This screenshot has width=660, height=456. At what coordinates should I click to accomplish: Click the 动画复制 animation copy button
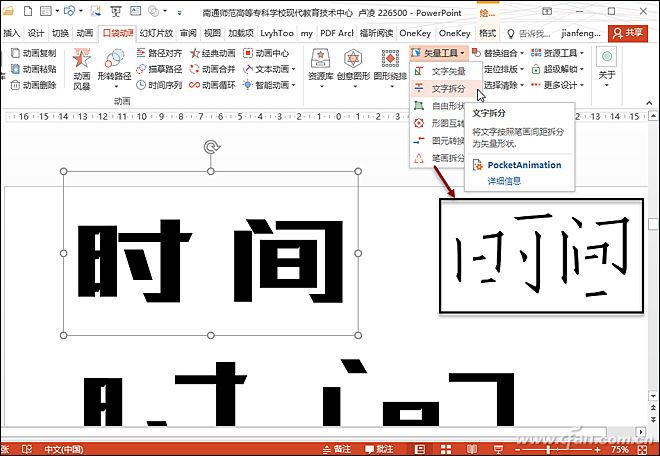(34, 53)
